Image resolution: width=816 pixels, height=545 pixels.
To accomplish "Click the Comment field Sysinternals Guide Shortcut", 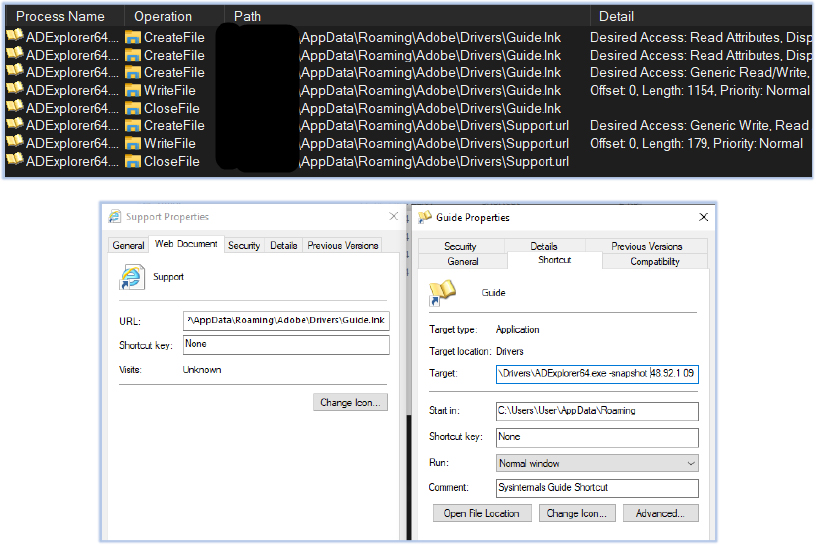I will (x=597, y=488).
